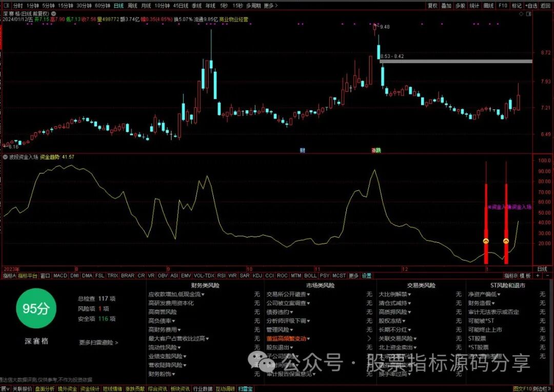Open the 关联报价 bottom tab
554x392 pixels.
pos(22,389)
